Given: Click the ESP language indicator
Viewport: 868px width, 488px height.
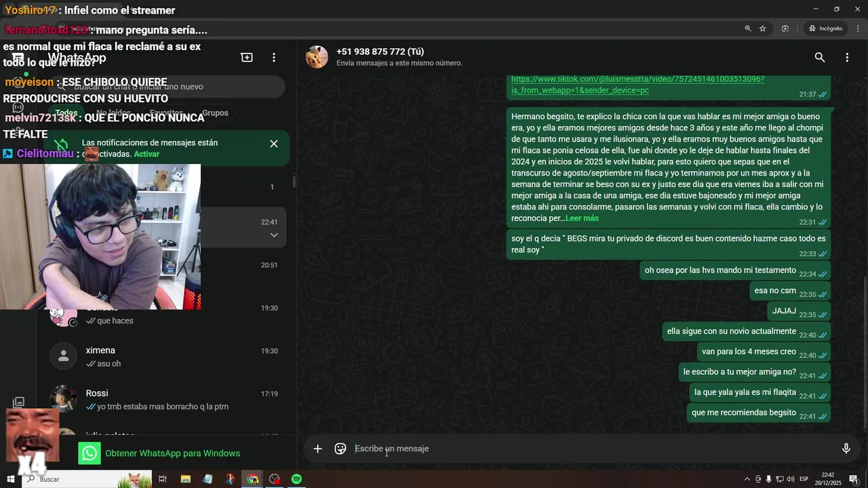Looking at the screenshot, I should [804, 479].
